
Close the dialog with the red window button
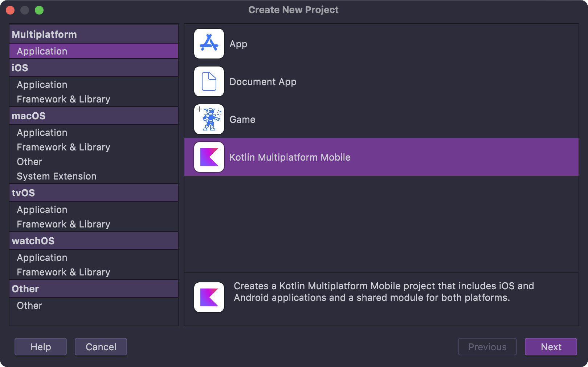[x=10, y=10]
